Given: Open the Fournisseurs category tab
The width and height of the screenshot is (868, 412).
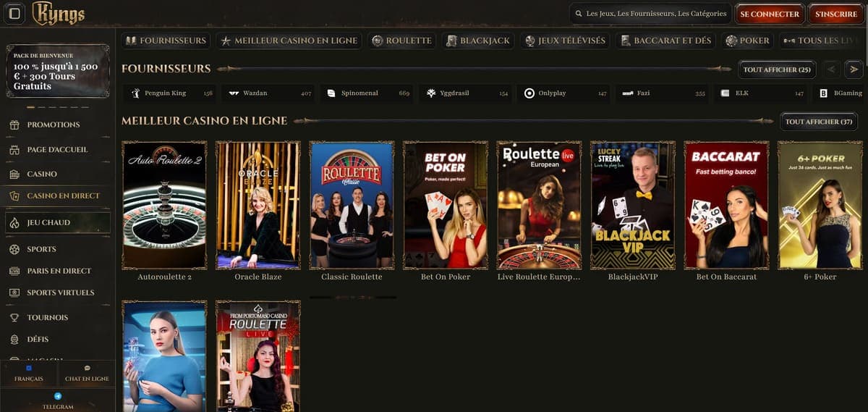Looking at the screenshot, I should tap(166, 41).
